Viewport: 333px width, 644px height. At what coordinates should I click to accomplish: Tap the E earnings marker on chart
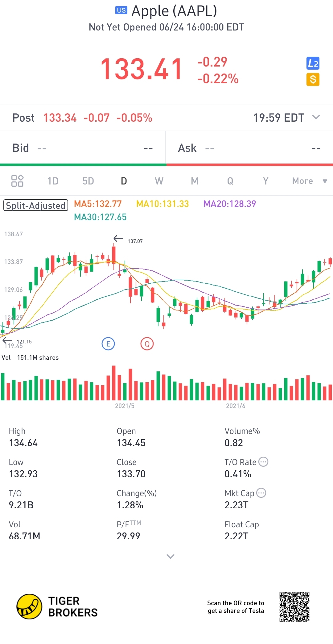[108, 344]
